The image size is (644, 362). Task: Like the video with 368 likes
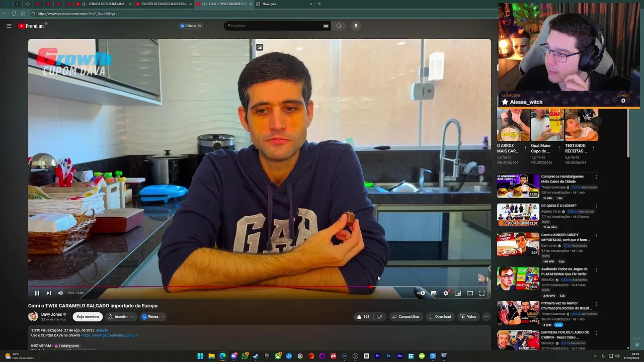point(363,317)
